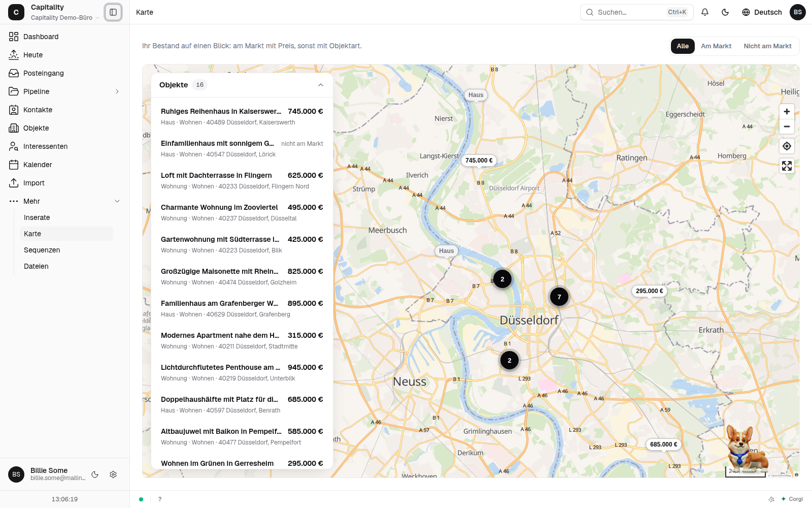Select the 295.000 € map marker
Image resolution: width=812 pixels, height=508 pixels.
point(650,291)
